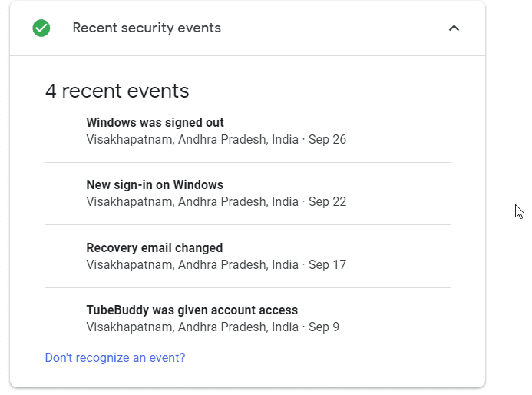
Task: Click the Sep 9 date text
Action: point(324,327)
